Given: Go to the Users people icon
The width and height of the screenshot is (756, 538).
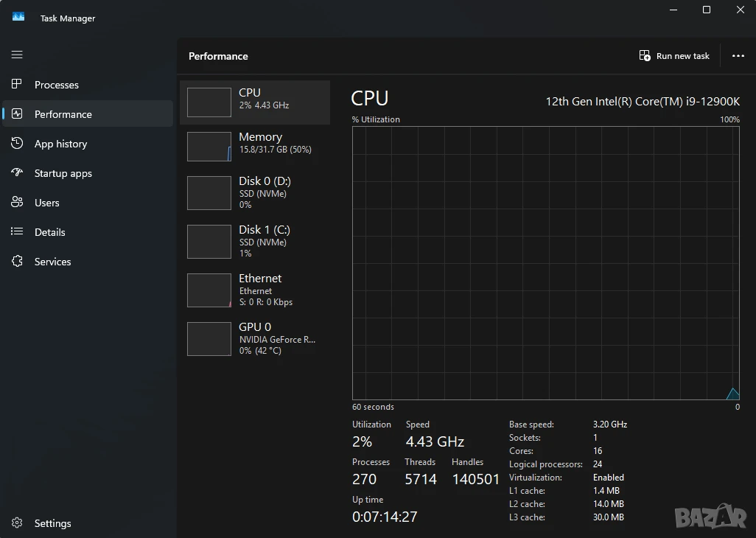Looking at the screenshot, I should 17,202.
